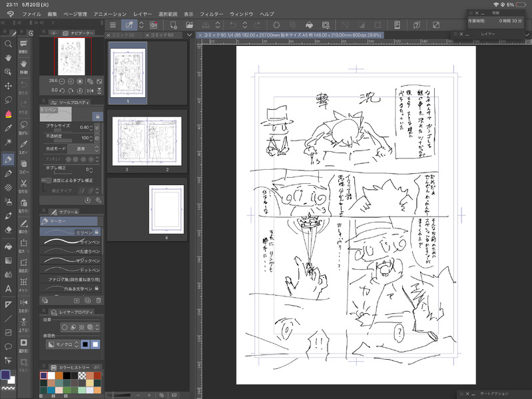Click the Open file icon in command bar
532x399 pixels.
tap(189, 25)
